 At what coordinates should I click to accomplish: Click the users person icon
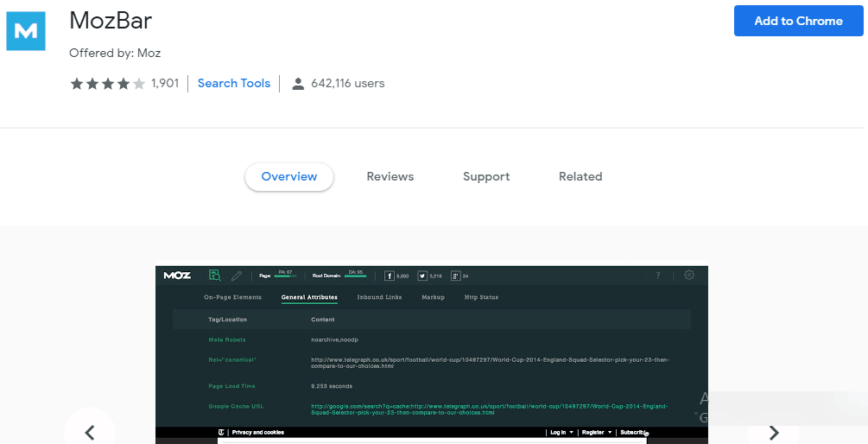point(298,84)
